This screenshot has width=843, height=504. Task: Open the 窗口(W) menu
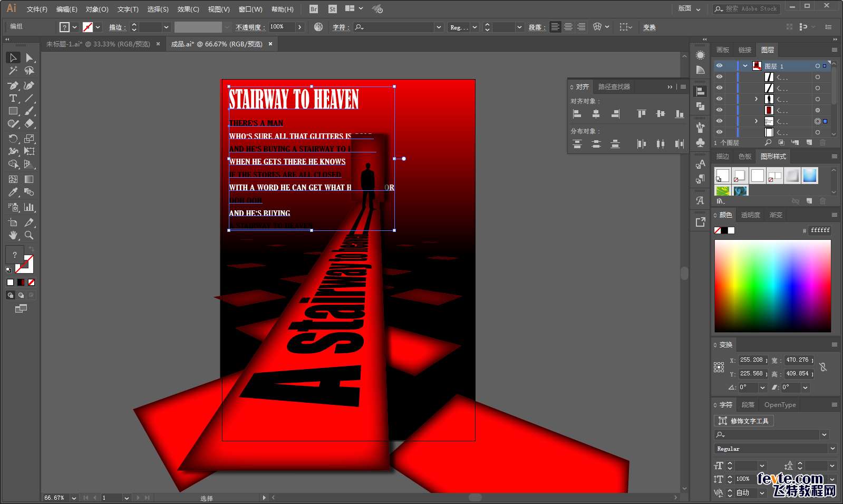[x=250, y=9]
